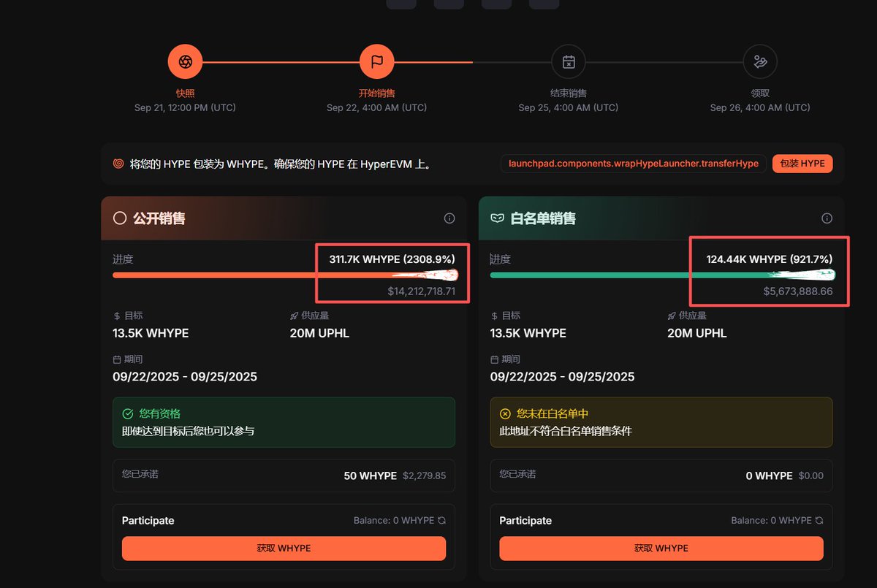Open info icon on 公开销售 card
877x588 pixels.
[449, 218]
